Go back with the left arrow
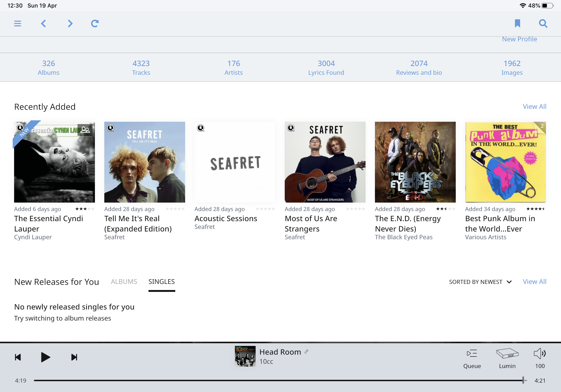 43,24
